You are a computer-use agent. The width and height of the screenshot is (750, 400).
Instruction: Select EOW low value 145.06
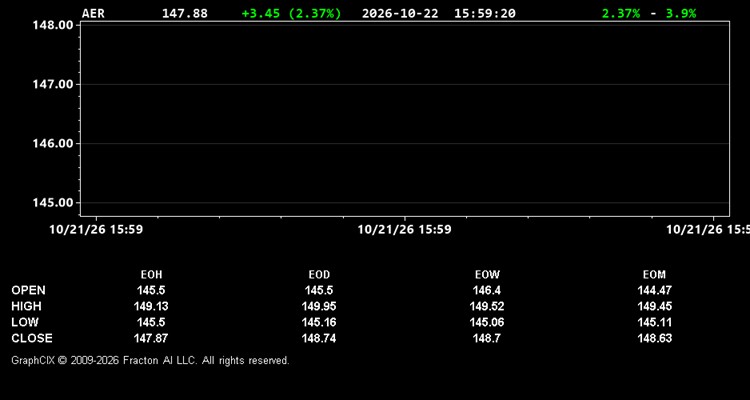(x=487, y=322)
